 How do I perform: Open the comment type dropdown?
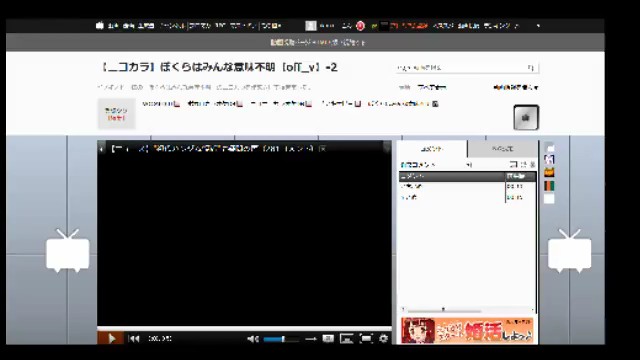(x=436, y=165)
